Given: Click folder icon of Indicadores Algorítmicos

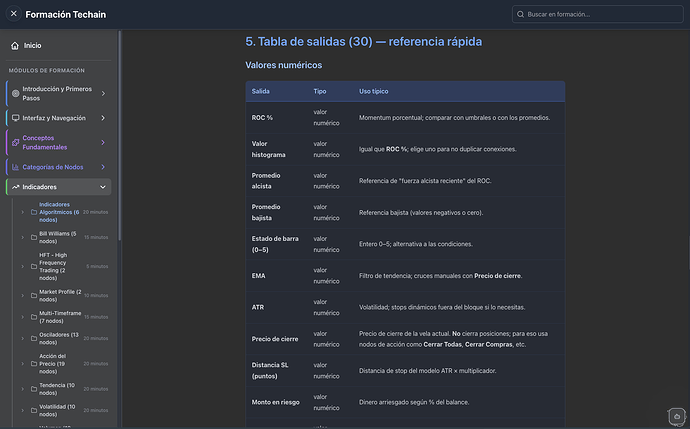Looking at the screenshot, I should click(34, 212).
